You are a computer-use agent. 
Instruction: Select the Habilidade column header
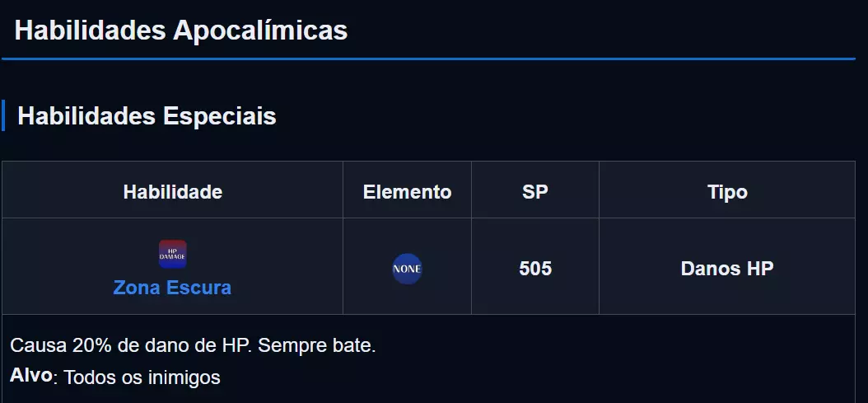click(x=172, y=192)
